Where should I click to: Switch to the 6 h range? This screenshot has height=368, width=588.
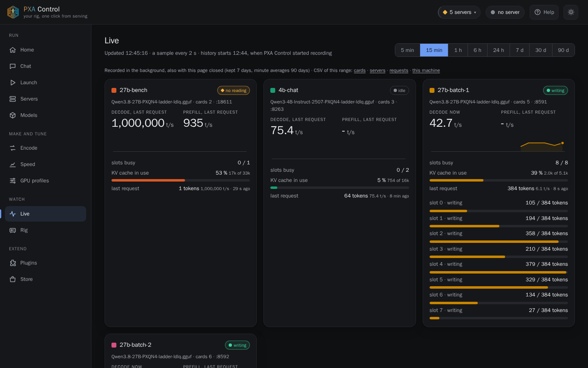click(477, 50)
